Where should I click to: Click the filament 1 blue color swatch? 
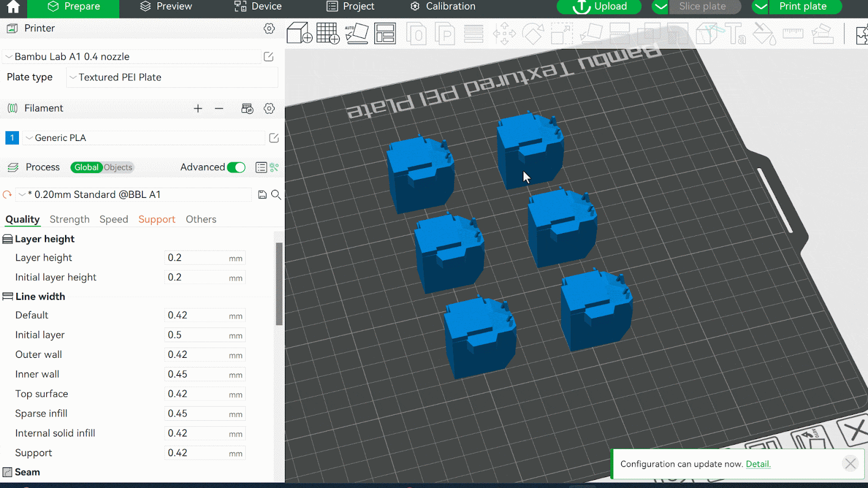click(x=12, y=138)
